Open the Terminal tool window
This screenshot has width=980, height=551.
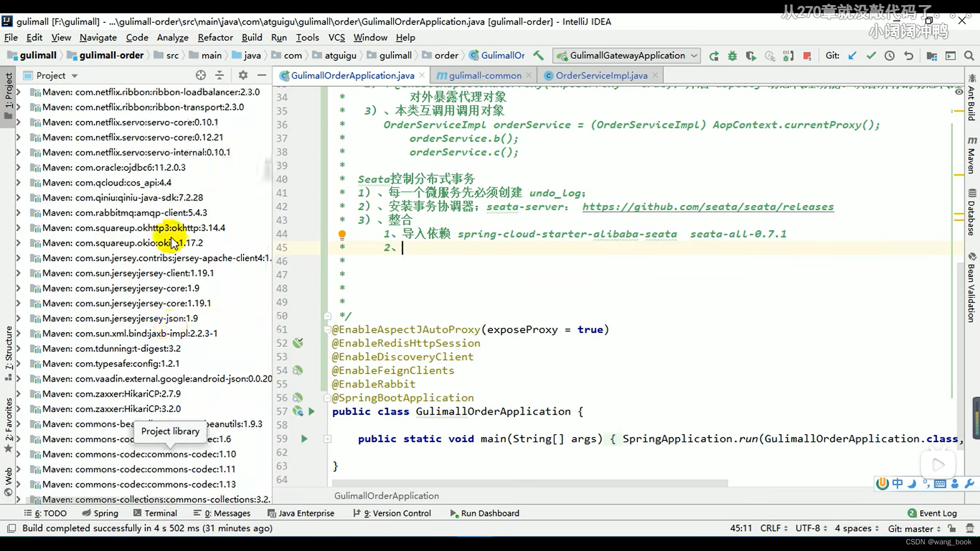(x=155, y=513)
